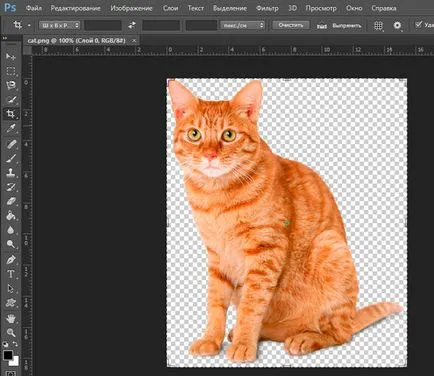Open the Справка menu

(x=384, y=8)
